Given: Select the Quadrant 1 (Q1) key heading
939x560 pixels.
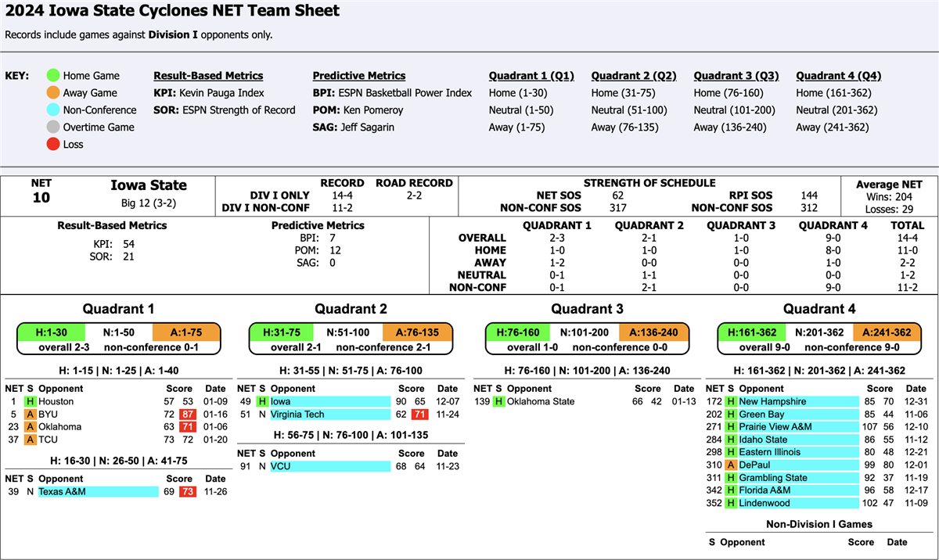Looking at the screenshot, I should tap(531, 76).
